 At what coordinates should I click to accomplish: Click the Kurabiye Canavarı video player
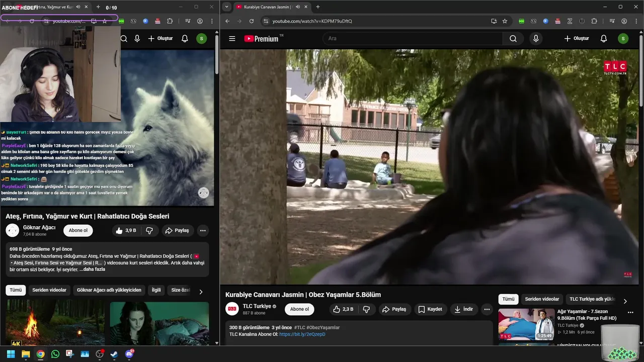(x=429, y=167)
